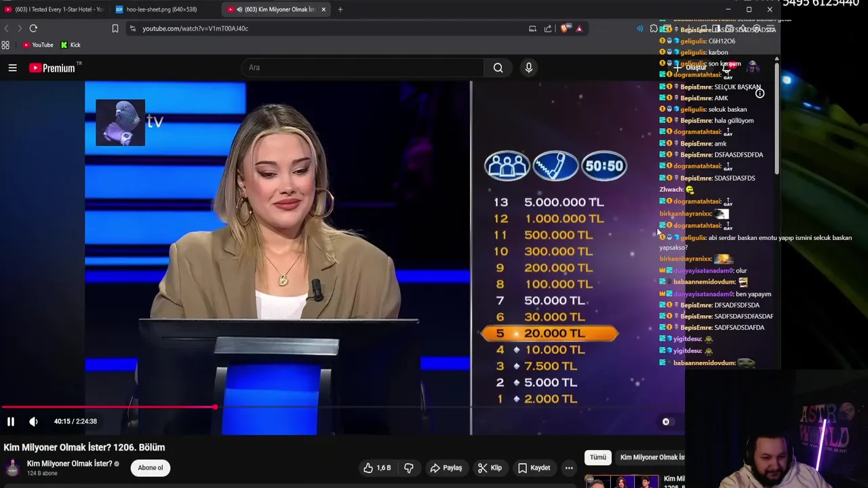Click the address bar URL

tap(195, 28)
